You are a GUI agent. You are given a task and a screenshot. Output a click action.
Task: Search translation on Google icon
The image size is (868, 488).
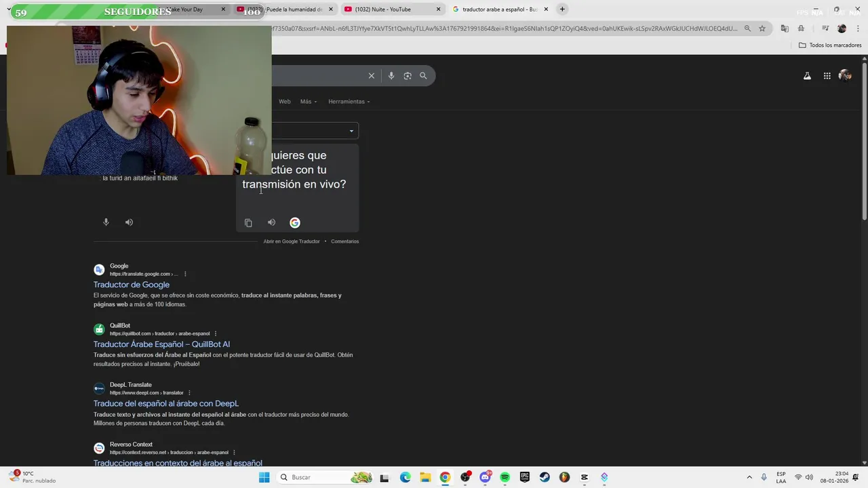[295, 222]
